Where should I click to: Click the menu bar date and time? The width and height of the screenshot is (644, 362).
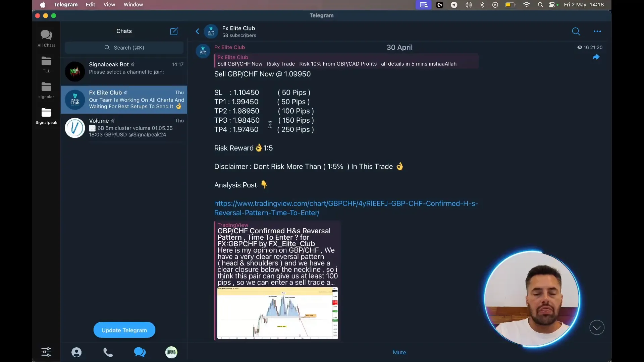[x=584, y=5]
